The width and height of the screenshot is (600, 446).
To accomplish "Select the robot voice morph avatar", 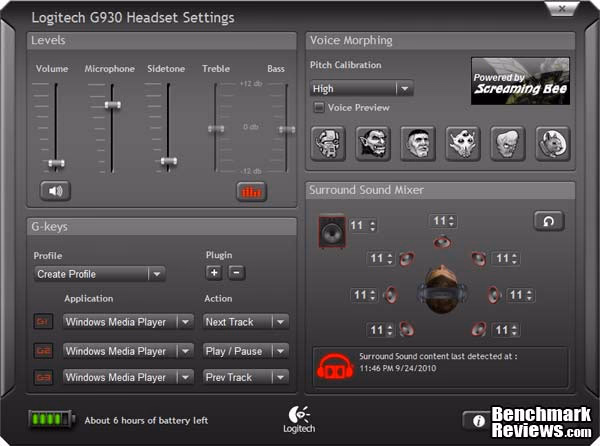I will click(328, 144).
